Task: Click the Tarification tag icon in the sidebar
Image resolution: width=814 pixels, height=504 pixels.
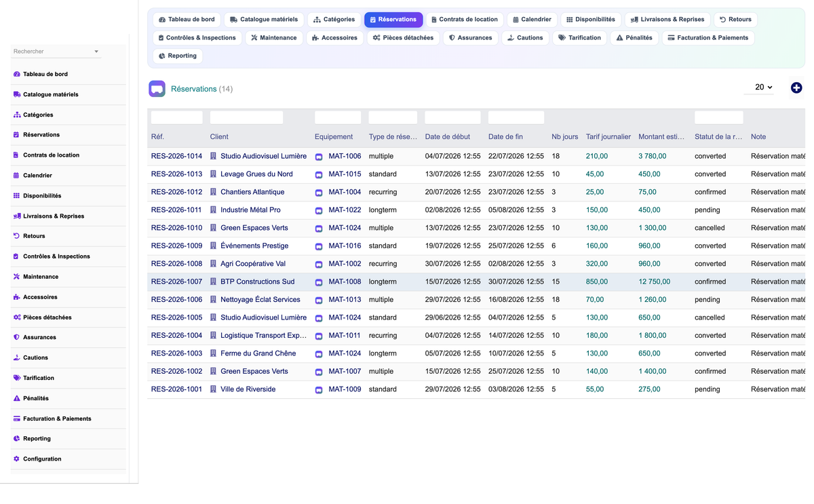Action: (17, 378)
